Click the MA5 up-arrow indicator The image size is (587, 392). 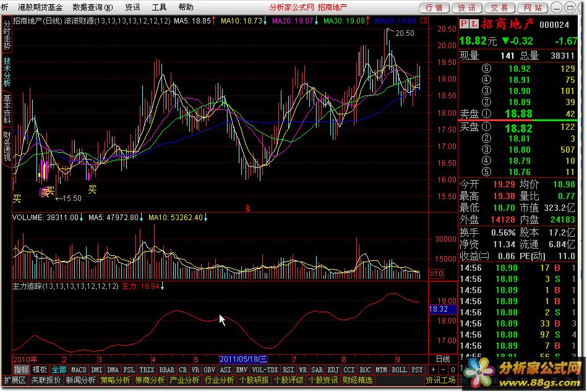[213, 20]
